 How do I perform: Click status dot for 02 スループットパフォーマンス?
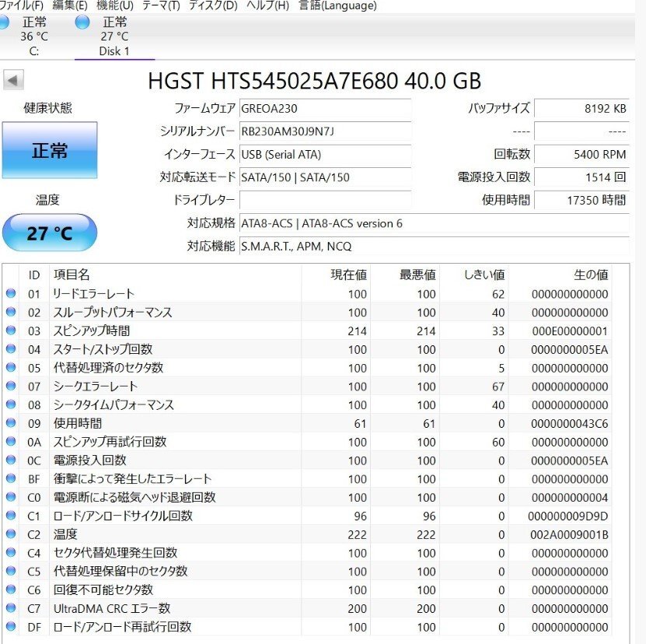(11, 312)
